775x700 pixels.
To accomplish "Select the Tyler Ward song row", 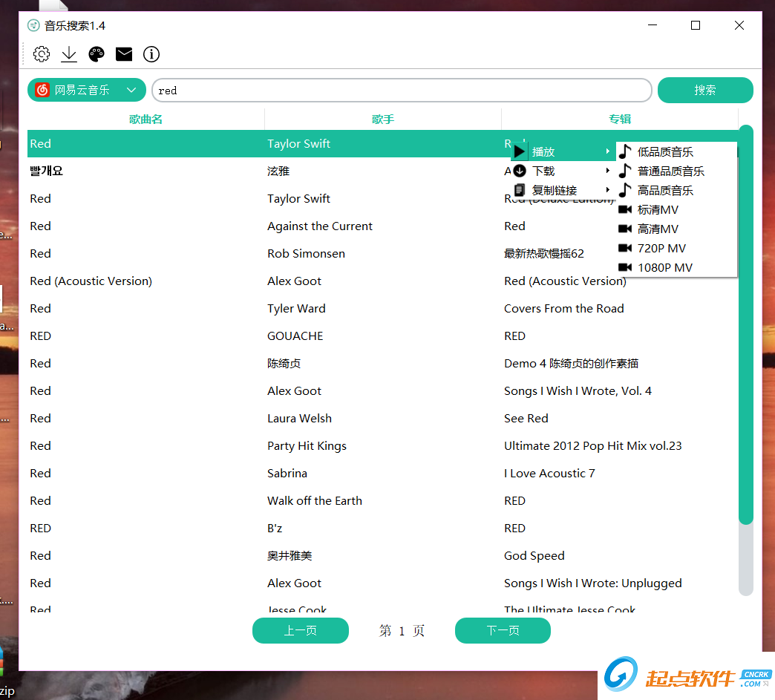I will [383, 309].
